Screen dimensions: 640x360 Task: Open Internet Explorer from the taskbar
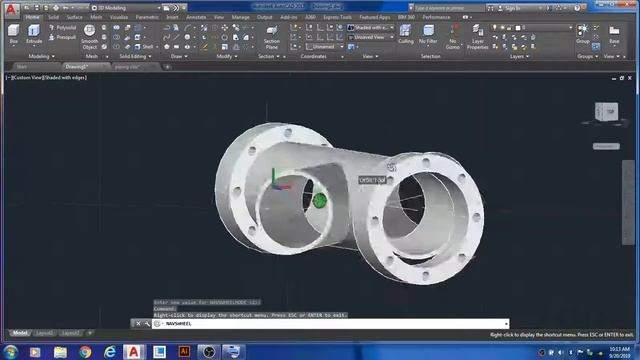pos(109,352)
